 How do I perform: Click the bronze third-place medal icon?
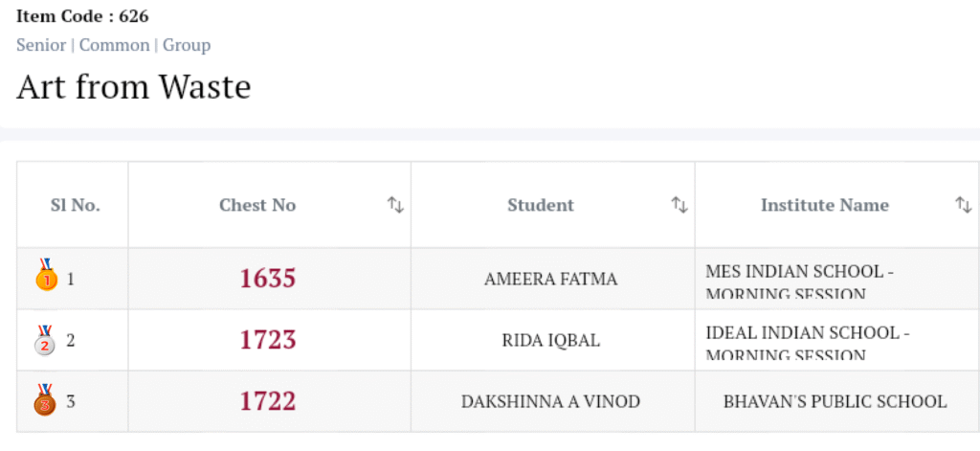(x=45, y=400)
